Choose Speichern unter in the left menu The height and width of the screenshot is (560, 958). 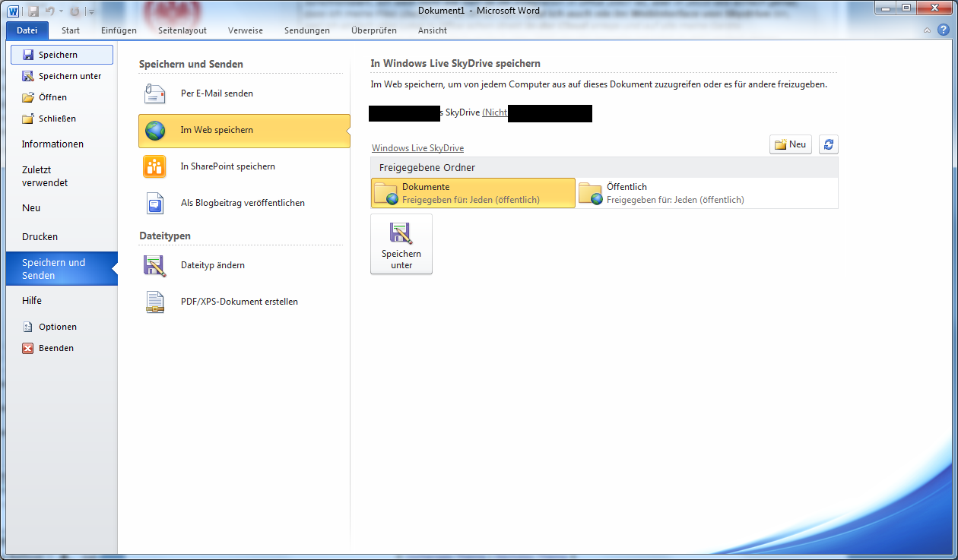(62, 76)
